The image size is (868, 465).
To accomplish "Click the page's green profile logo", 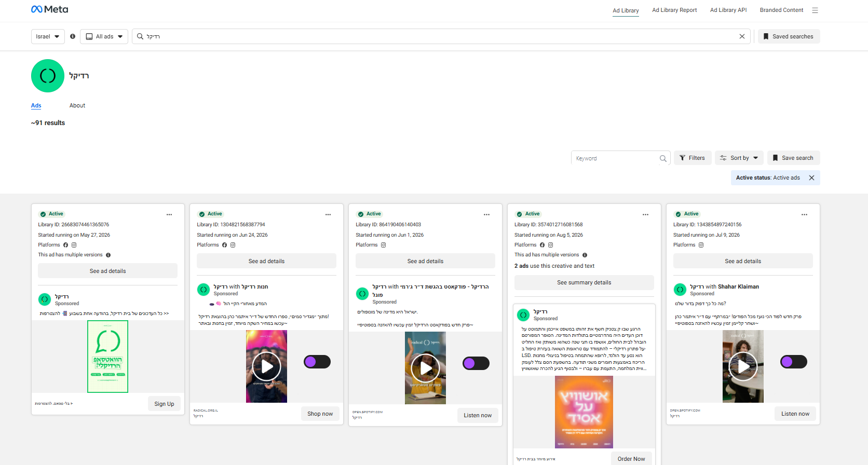I will (48, 76).
